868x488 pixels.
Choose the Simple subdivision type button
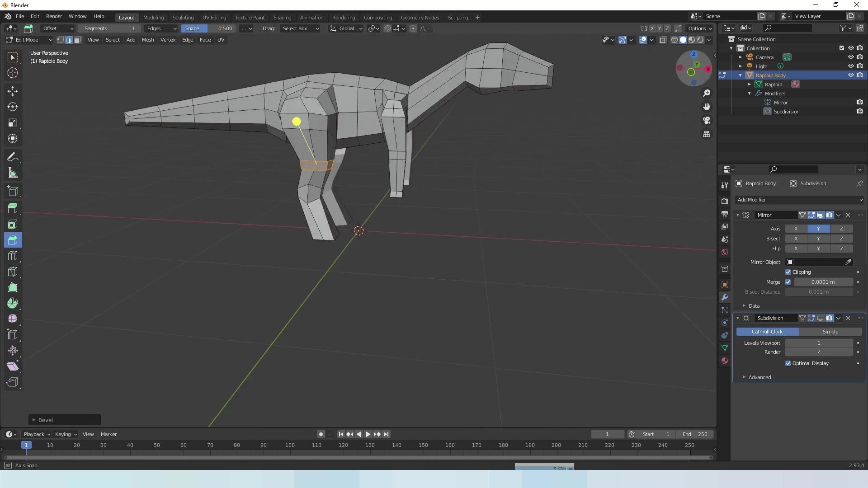[x=830, y=332]
